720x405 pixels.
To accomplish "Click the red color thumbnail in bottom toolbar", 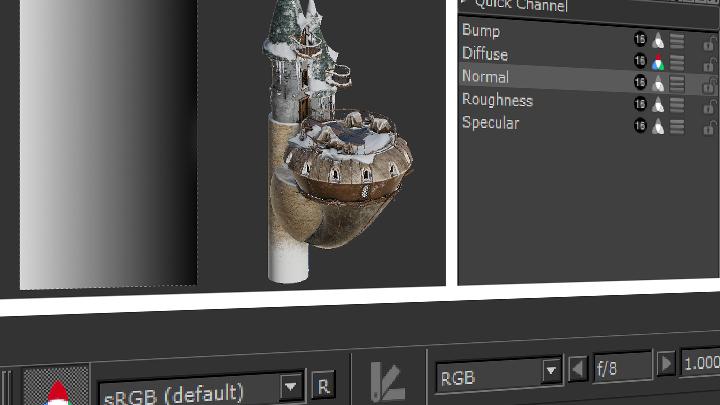I will tap(57, 388).
